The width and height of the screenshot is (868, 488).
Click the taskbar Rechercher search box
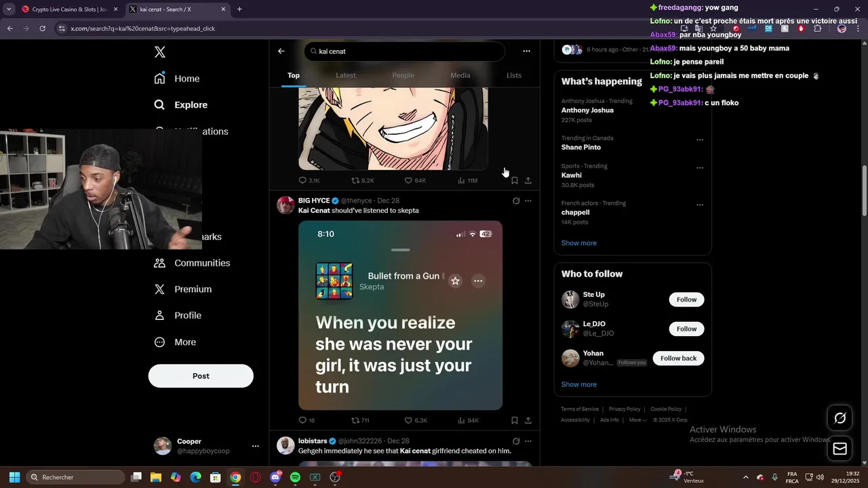click(75, 477)
